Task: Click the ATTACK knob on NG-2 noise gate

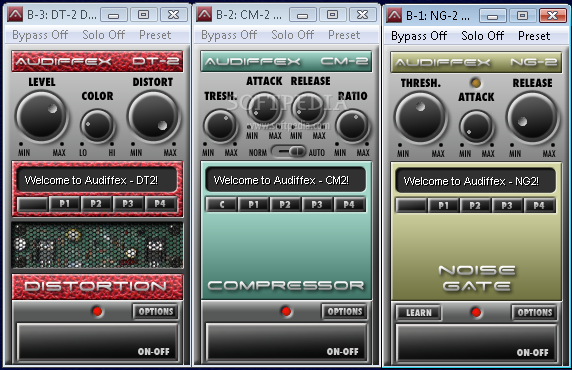Action: coord(476,127)
